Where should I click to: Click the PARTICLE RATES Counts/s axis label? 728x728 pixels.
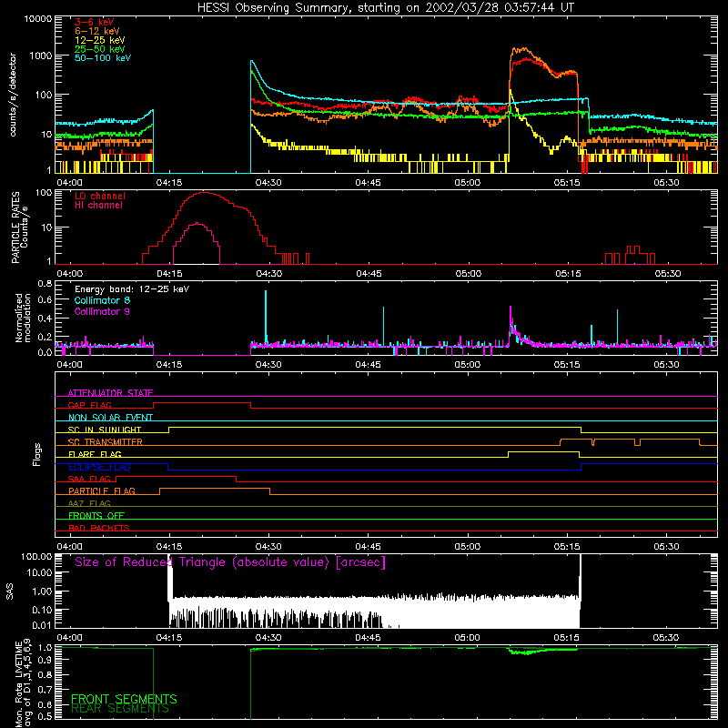pyautogui.click(x=20, y=227)
